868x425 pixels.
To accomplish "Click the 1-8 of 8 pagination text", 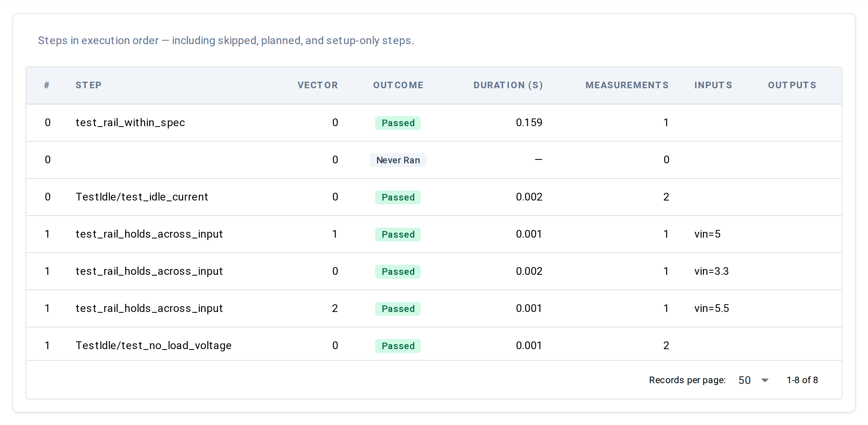I will click(x=802, y=380).
